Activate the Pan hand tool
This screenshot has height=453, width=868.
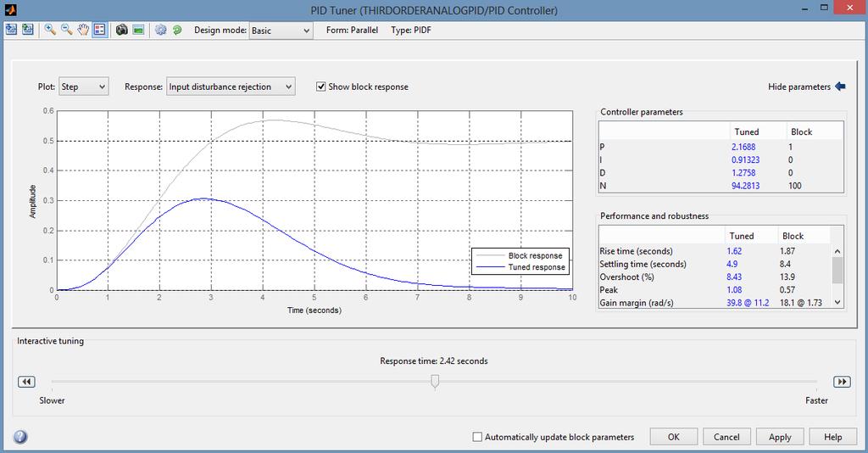[83, 30]
